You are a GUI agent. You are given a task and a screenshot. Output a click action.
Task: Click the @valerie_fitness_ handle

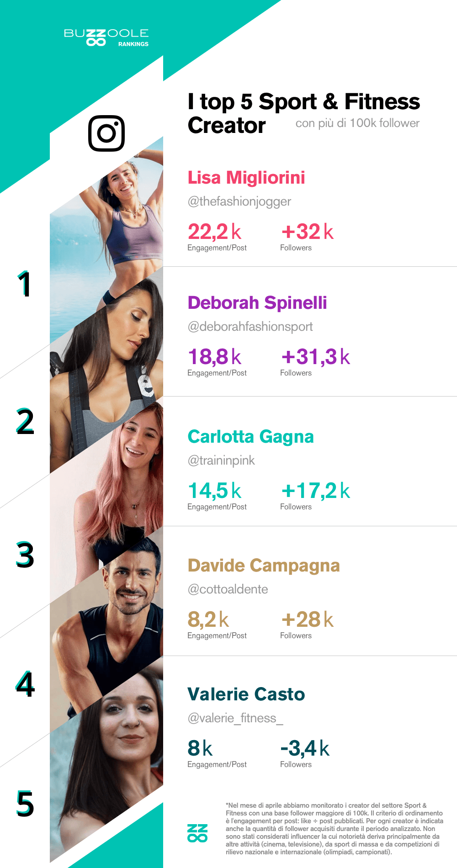pyautogui.click(x=235, y=718)
